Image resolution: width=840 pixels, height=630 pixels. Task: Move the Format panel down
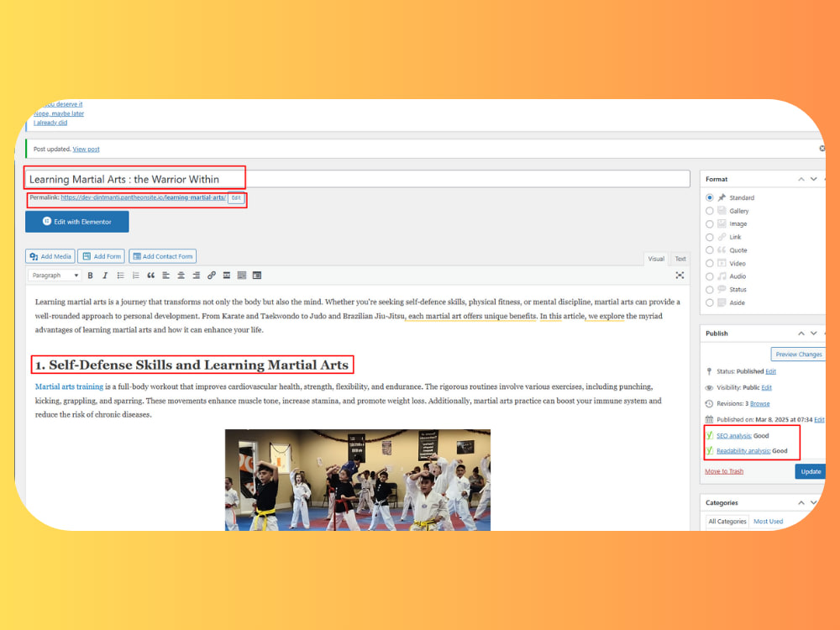pyautogui.click(x=814, y=180)
